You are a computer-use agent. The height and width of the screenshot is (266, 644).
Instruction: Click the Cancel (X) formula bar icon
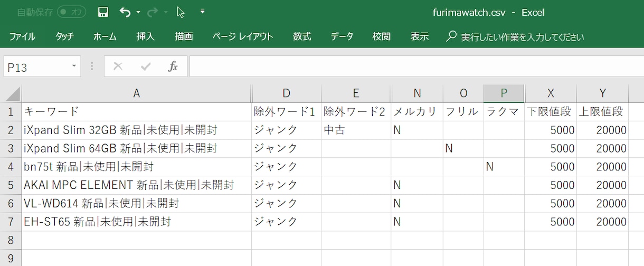pos(118,66)
